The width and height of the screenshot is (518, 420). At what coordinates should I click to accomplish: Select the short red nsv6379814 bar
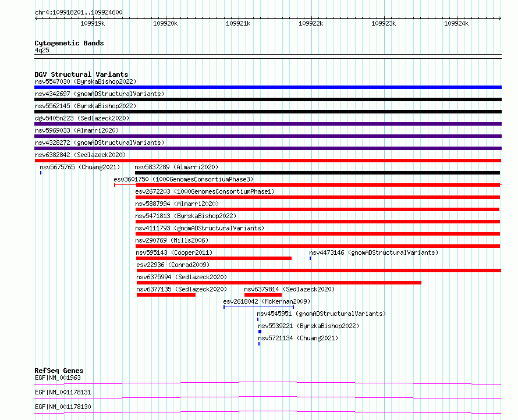[263, 295]
